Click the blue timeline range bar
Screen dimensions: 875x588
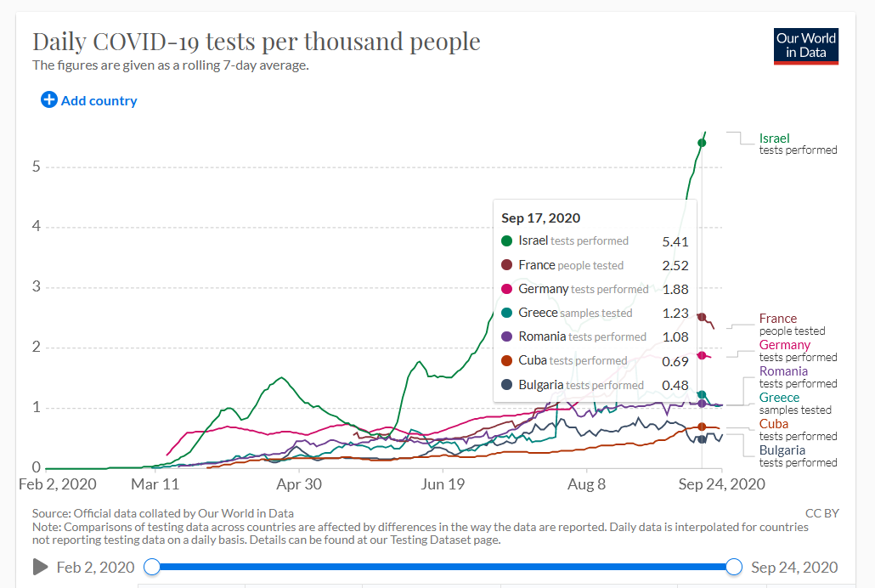443,567
